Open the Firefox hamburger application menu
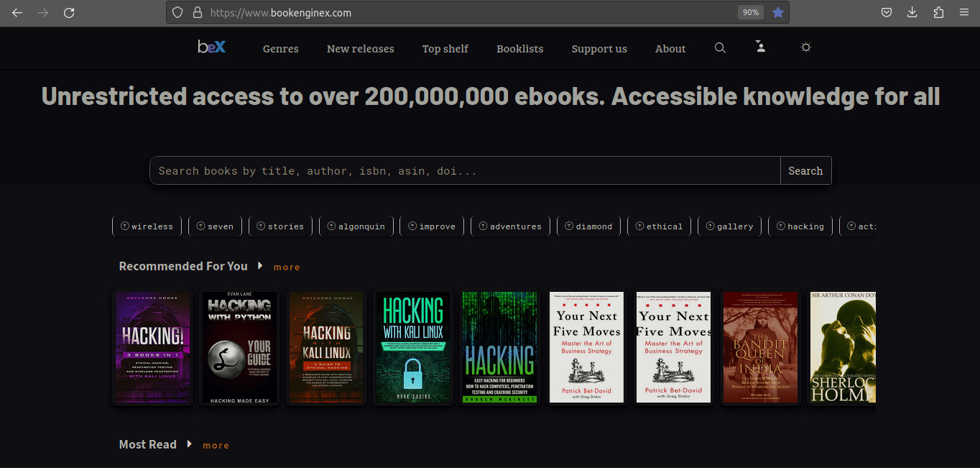980x468 pixels. pyautogui.click(x=964, y=12)
